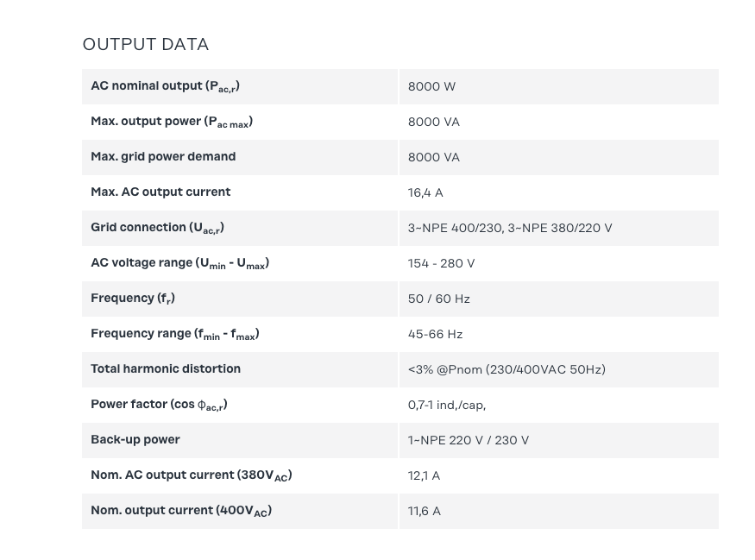Image resolution: width=755 pixels, height=560 pixels.
Task: Select the Back-up power label
Action: click(x=135, y=440)
